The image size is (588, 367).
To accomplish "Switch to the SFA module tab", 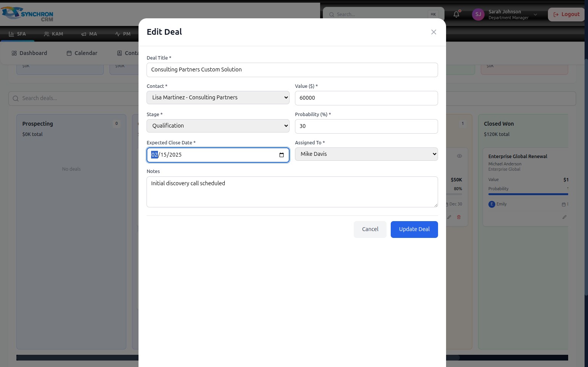I will click(x=17, y=34).
